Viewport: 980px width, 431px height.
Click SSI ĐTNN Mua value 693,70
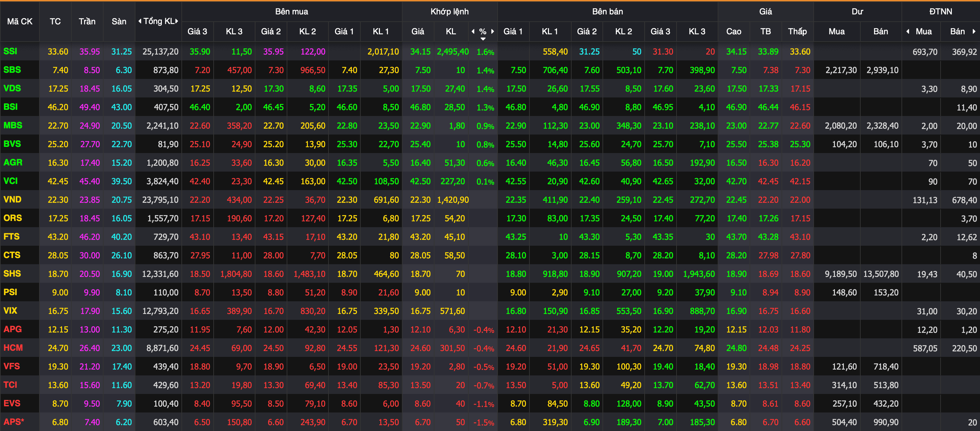pos(925,52)
